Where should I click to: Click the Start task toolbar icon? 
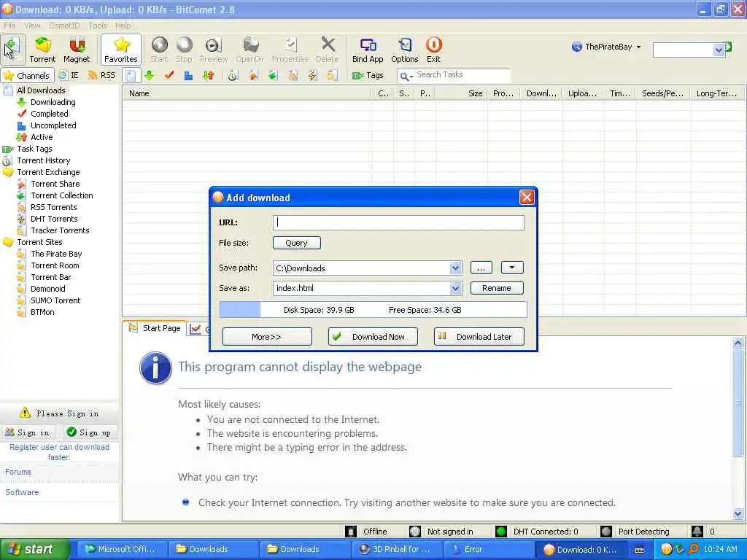click(159, 50)
